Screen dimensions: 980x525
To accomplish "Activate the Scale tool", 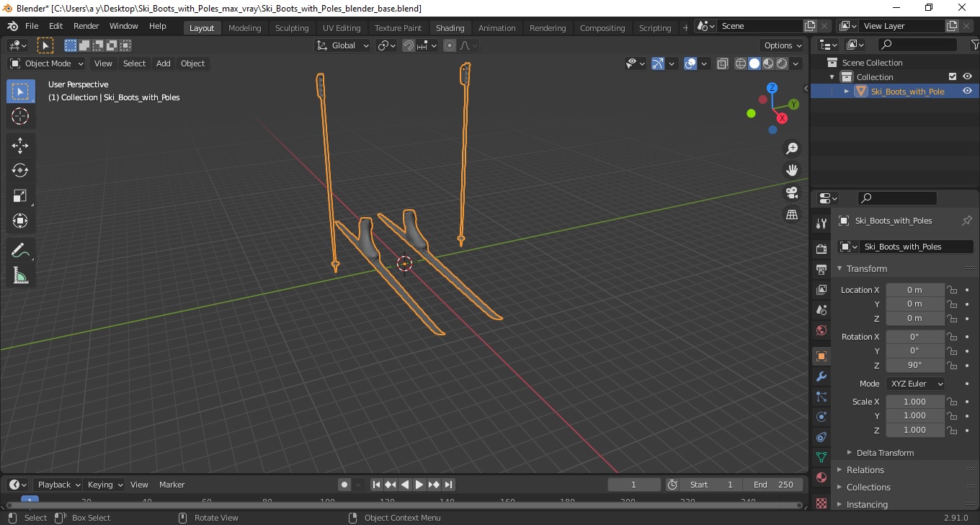I will point(20,195).
